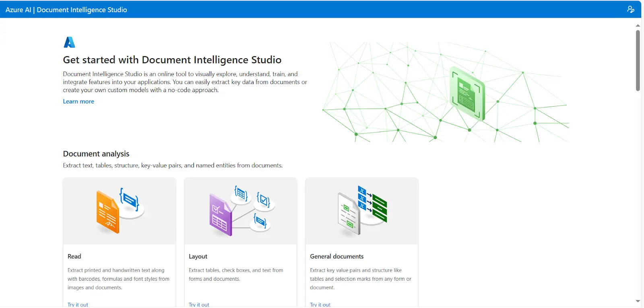Click the scrollbar up arrow
This screenshot has height=308, width=644.
pos(638,26)
